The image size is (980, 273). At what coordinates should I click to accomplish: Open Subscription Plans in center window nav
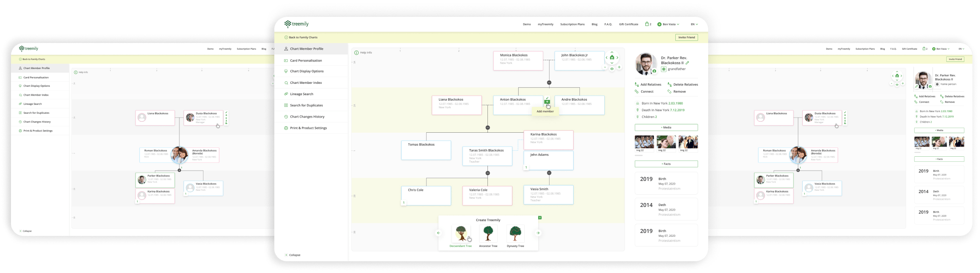(572, 24)
